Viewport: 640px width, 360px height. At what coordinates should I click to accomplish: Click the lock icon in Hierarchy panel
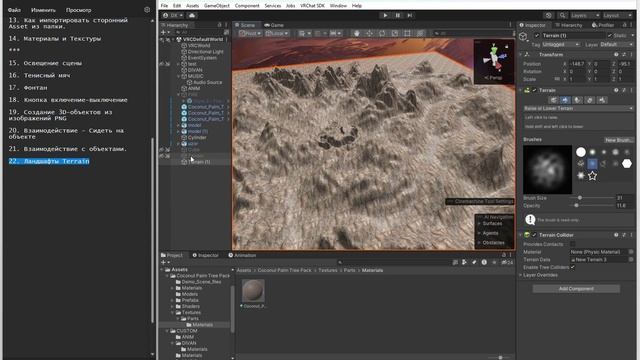219,25
